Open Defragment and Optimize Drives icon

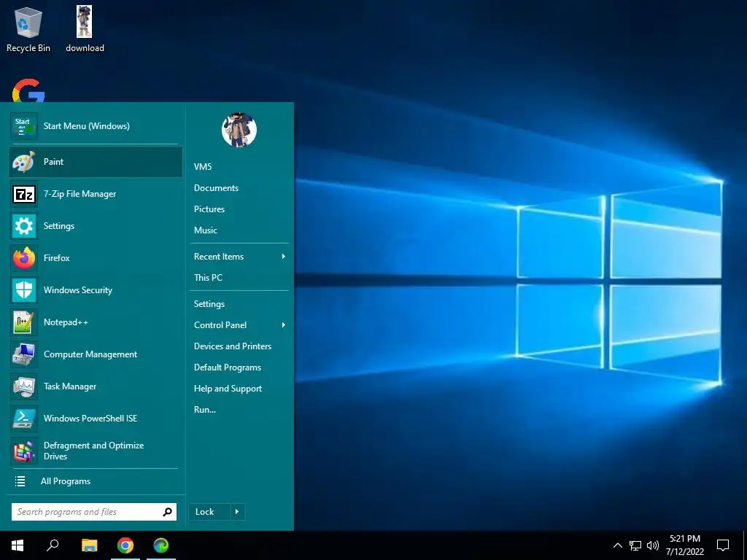[24, 451]
